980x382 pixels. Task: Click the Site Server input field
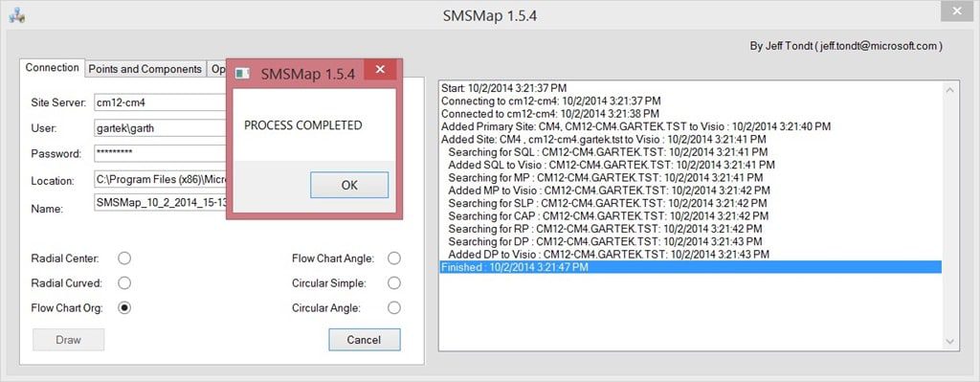click(160, 101)
